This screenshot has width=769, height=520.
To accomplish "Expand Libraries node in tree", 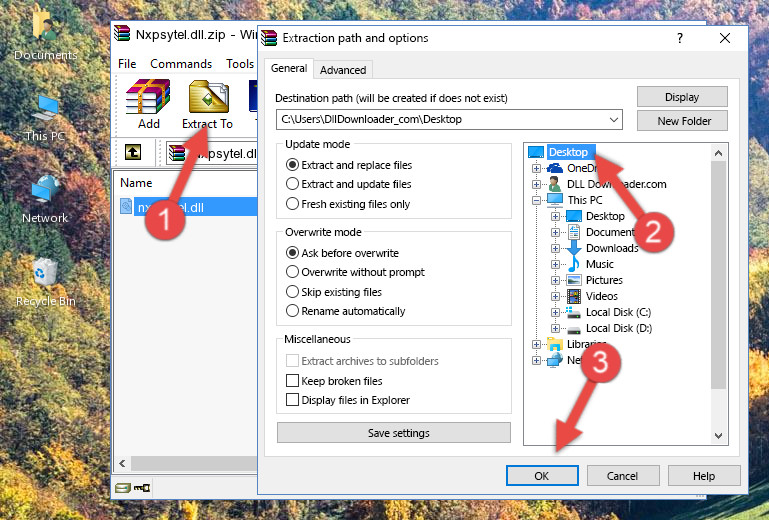I will pos(536,344).
